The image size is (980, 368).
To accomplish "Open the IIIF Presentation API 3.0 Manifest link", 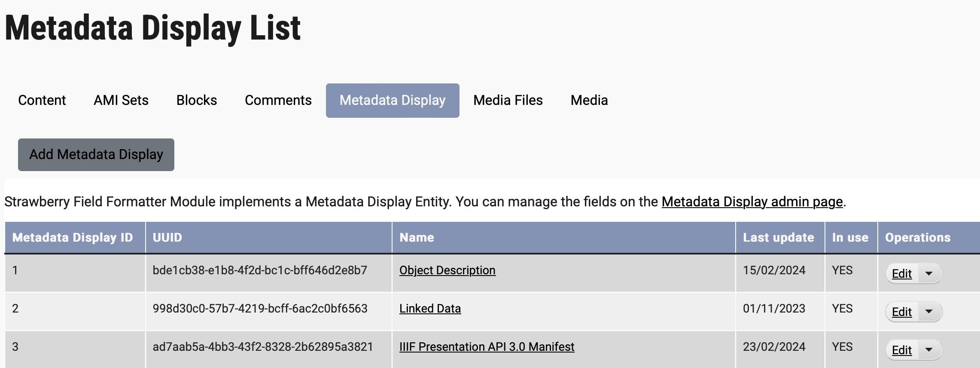I will [487, 347].
